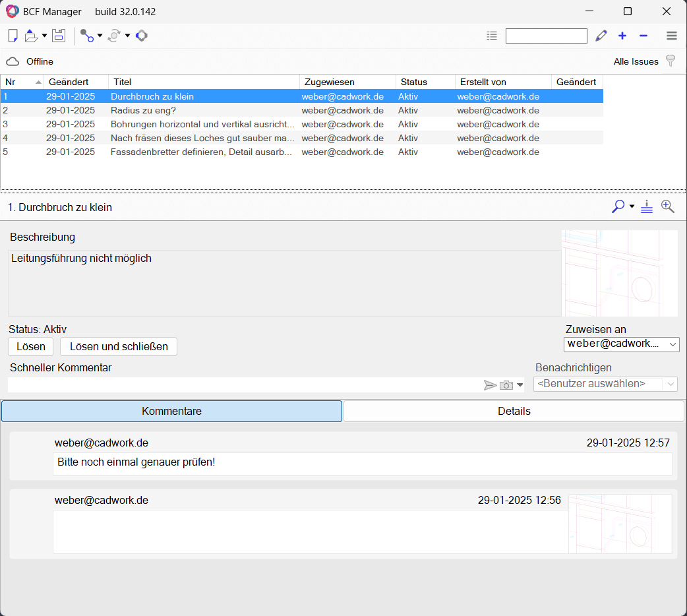Open the 12:56 comment's thumbnail
Image resolution: width=687 pixels, height=616 pixels.
coord(620,524)
